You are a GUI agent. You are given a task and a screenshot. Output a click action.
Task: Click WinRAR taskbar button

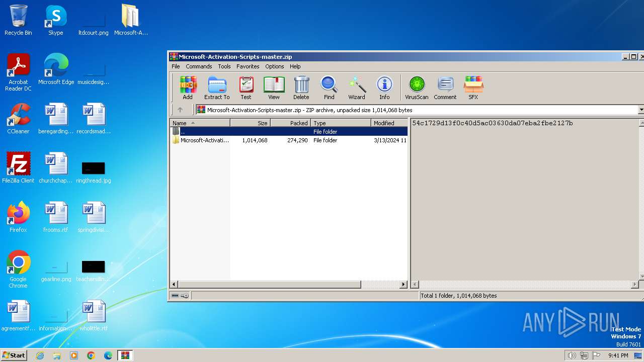click(125, 355)
